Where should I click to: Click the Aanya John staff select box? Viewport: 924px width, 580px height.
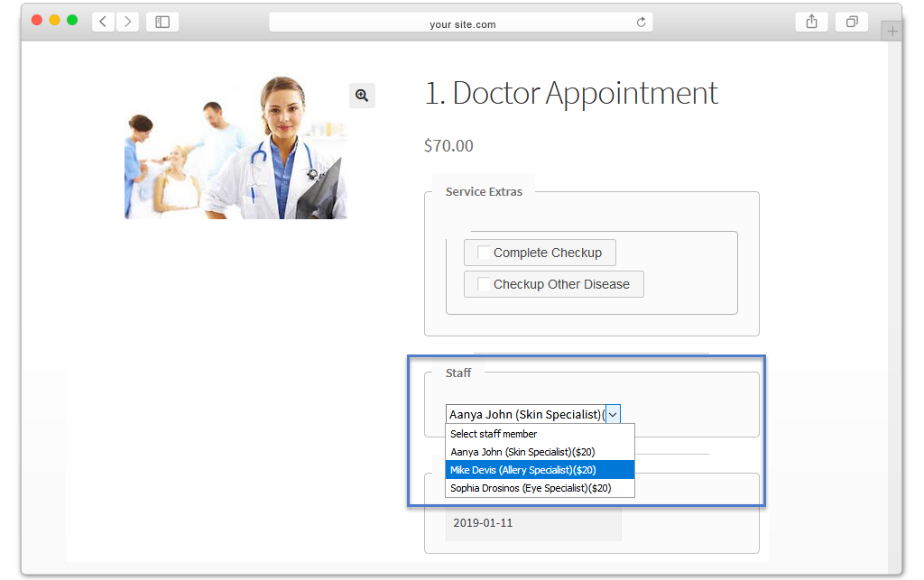[533, 415]
